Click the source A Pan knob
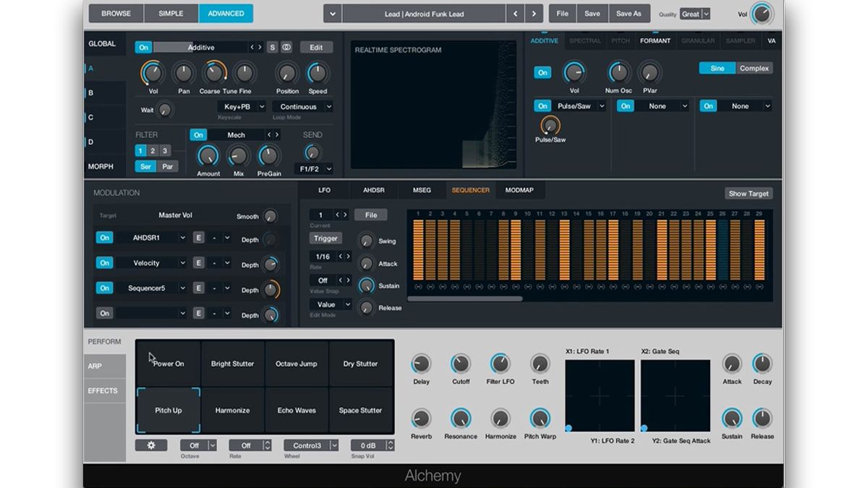868x488 pixels. (183, 73)
